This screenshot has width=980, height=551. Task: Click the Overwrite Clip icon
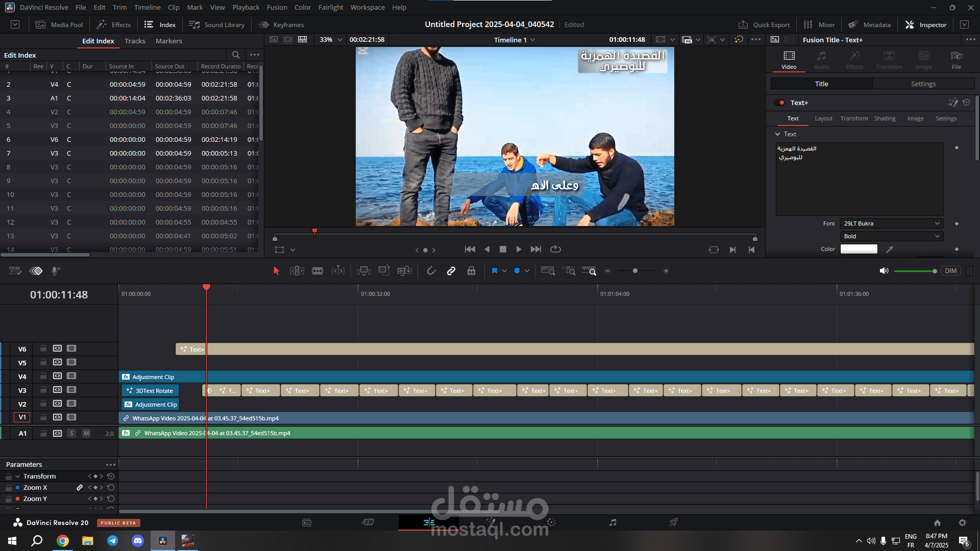click(x=384, y=271)
